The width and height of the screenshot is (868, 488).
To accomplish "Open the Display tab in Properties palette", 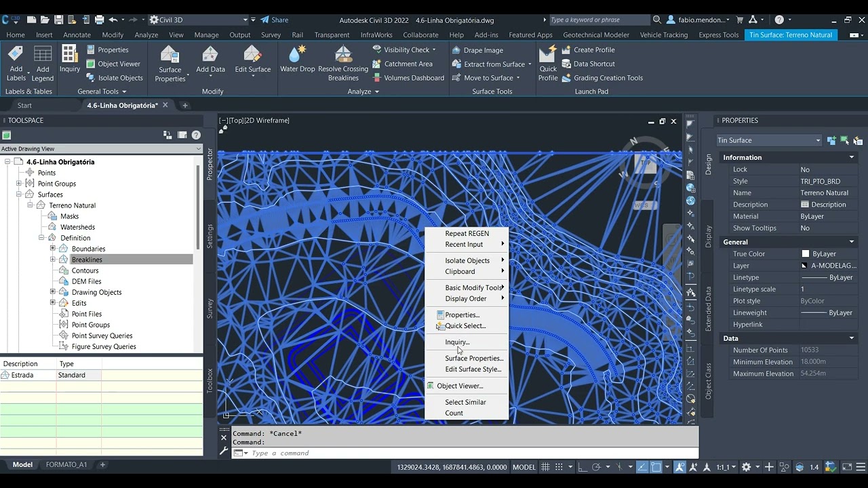I will coord(708,236).
